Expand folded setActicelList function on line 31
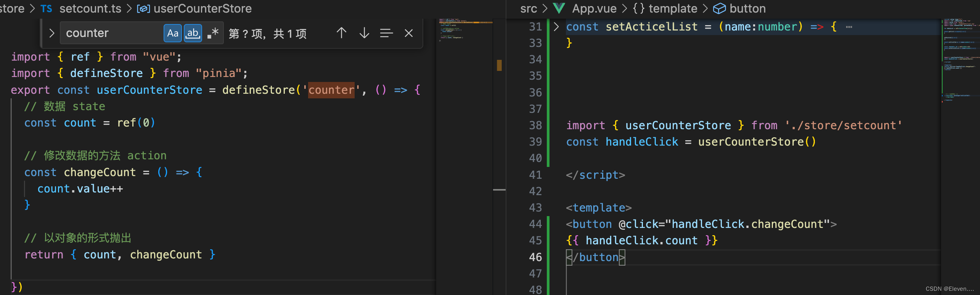980x295 pixels. (556, 26)
